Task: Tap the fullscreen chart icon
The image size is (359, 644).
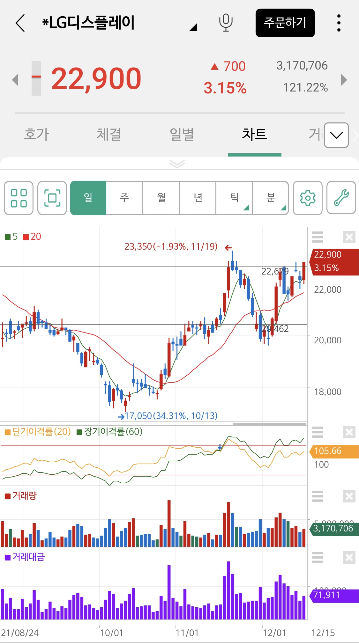Action: pyautogui.click(x=52, y=198)
